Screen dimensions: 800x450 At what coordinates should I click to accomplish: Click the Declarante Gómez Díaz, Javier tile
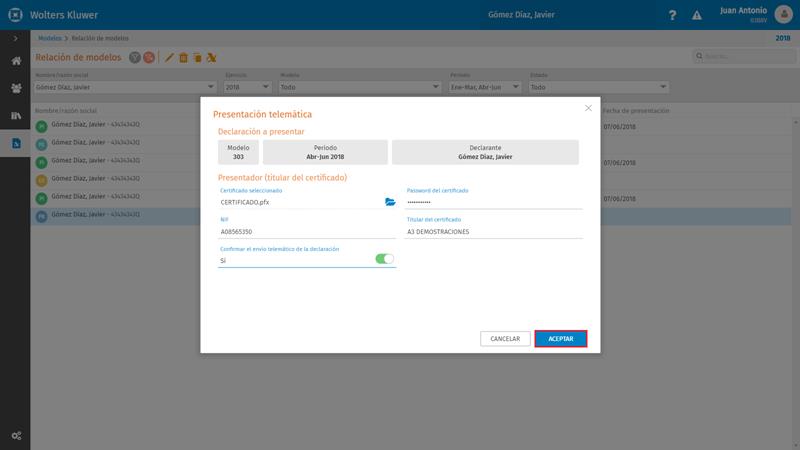pos(485,152)
